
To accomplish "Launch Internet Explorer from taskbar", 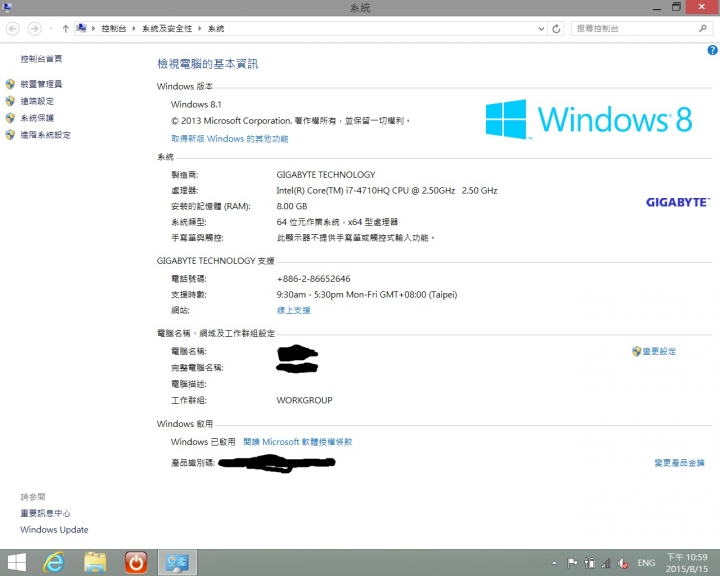I will 54,562.
